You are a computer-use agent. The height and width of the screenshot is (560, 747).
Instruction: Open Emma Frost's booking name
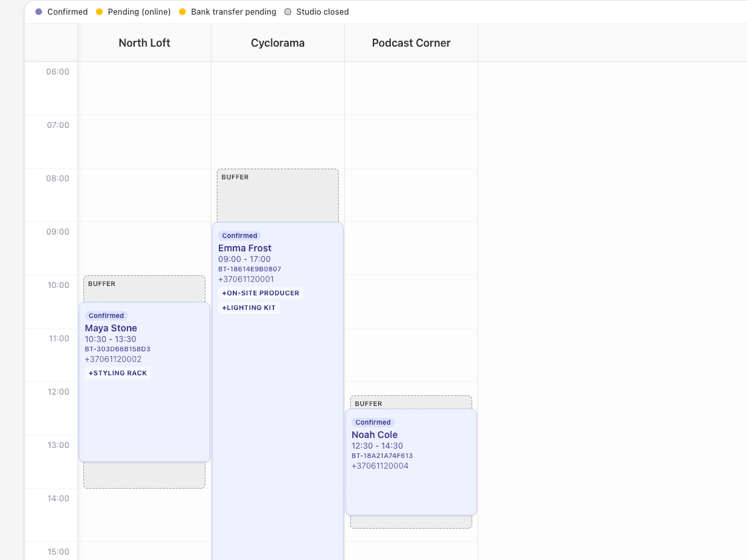pyautogui.click(x=245, y=248)
